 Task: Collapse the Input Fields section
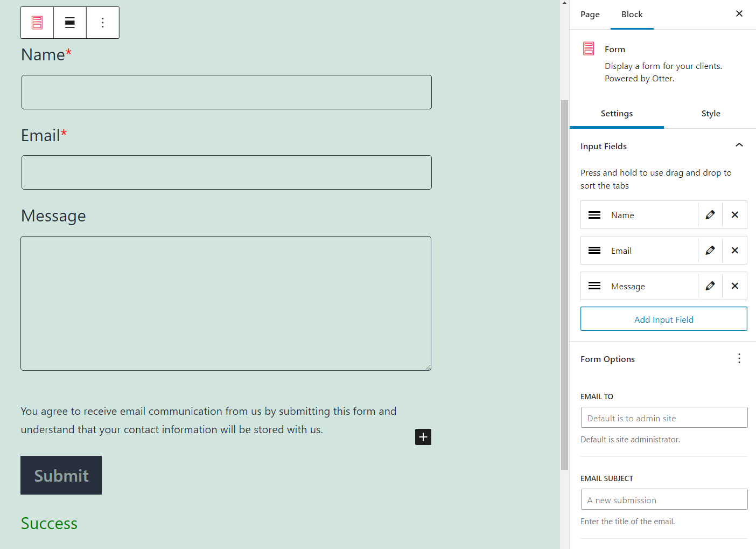pos(739,145)
